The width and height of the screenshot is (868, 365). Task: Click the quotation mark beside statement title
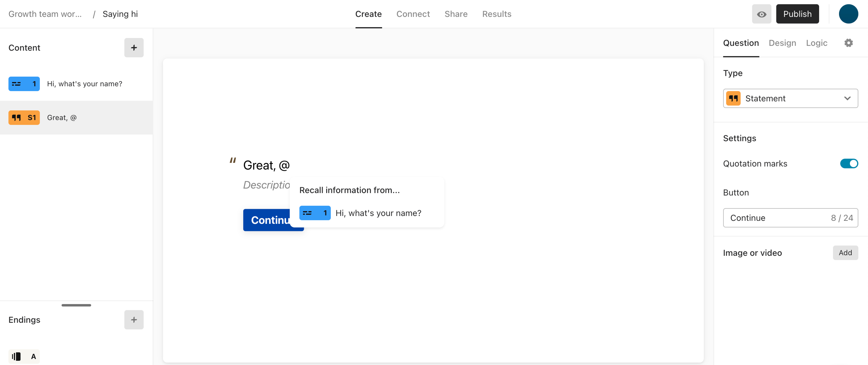click(233, 161)
